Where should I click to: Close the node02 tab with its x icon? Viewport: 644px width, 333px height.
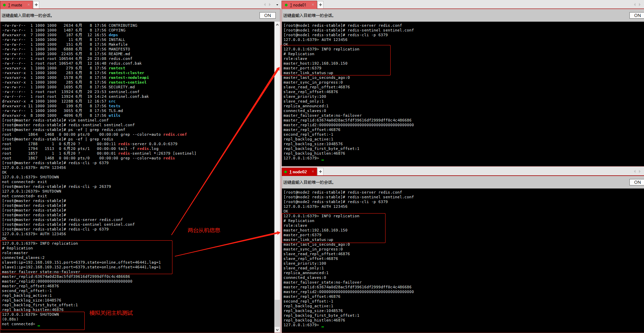313,172
